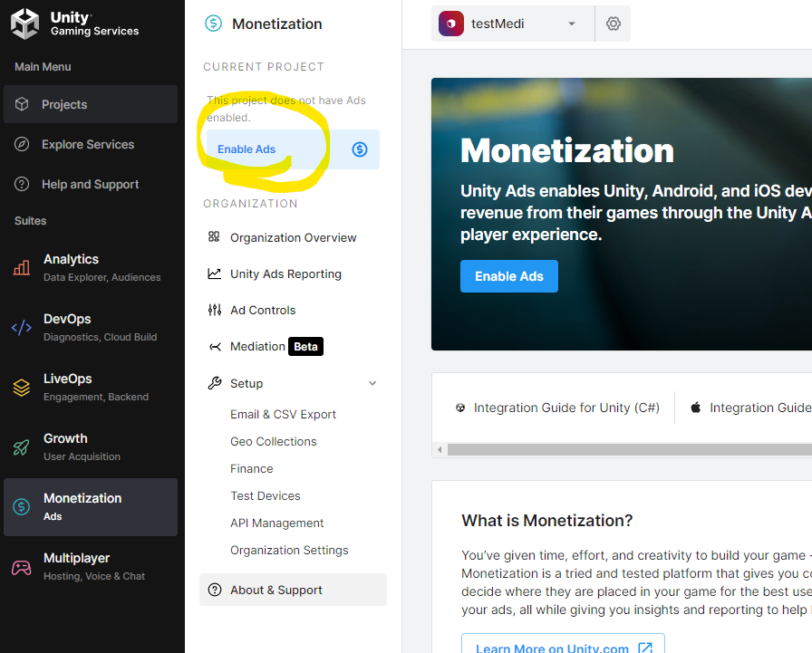812x653 pixels.
Task: Click the LiveOps layers icon
Action: coord(22,387)
